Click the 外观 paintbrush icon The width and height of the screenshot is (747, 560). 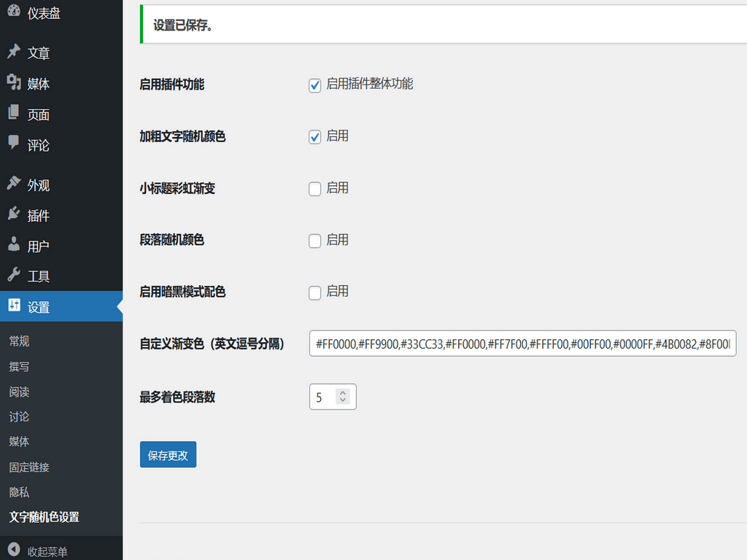(14, 183)
